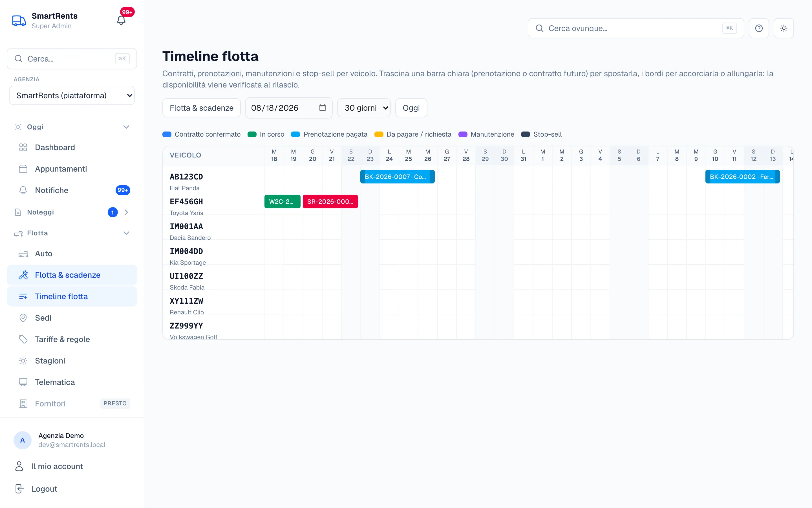
Task: Select the BK-2026-0002 booking bar
Action: pos(742,177)
